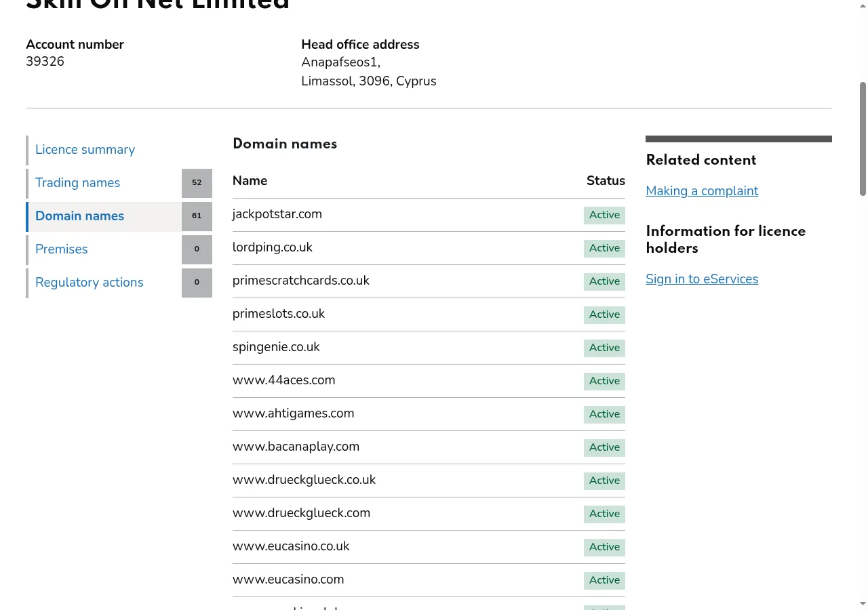
Task: Click the Active status for primeslots.co.uk
Action: (x=604, y=314)
